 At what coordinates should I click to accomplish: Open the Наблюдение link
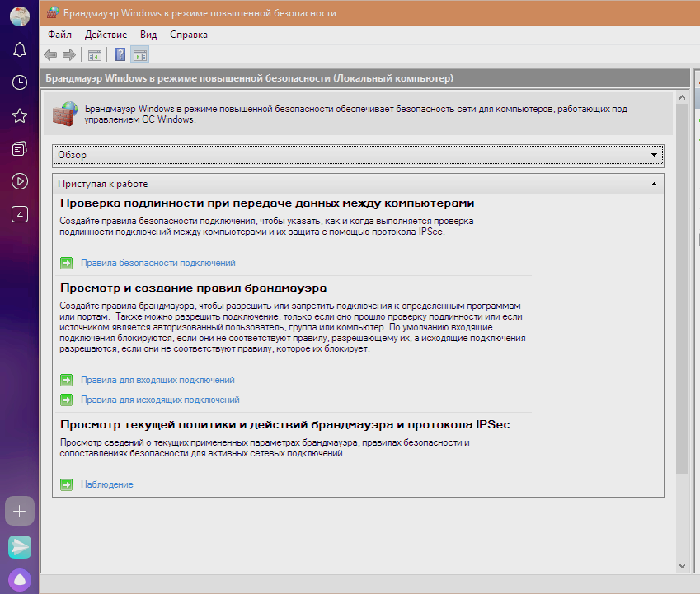point(107,484)
